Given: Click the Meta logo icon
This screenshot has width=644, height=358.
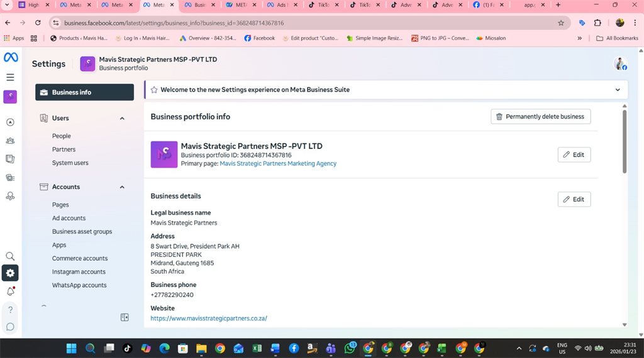Looking at the screenshot, I should point(11,57).
